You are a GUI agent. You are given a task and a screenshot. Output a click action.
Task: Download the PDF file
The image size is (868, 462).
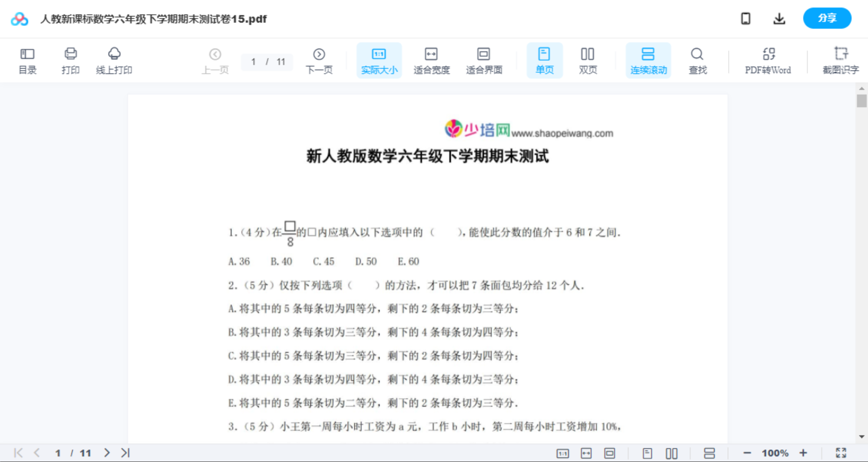[779, 18]
